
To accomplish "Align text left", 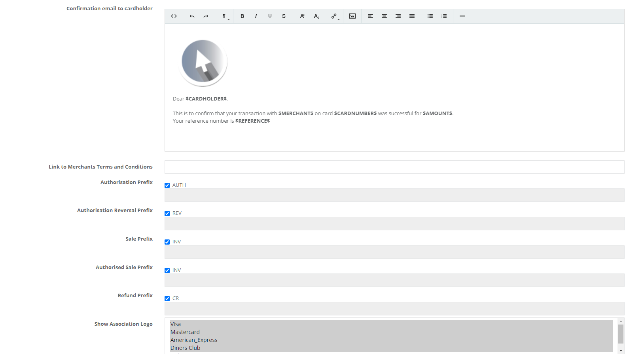I will click(x=370, y=16).
